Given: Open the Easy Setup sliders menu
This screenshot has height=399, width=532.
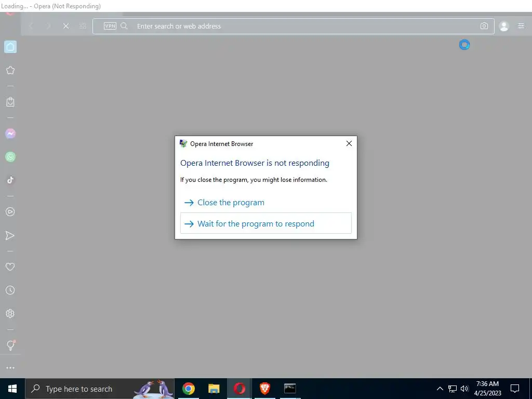Looking at the screenshot, I should pyautogui.click(x=521, y=26).
